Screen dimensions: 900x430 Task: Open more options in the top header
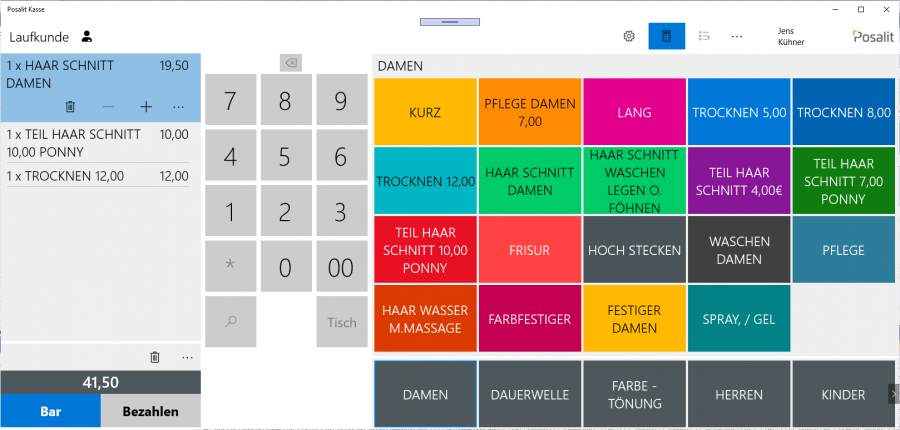pyautogui.click(x=737, y=36)
